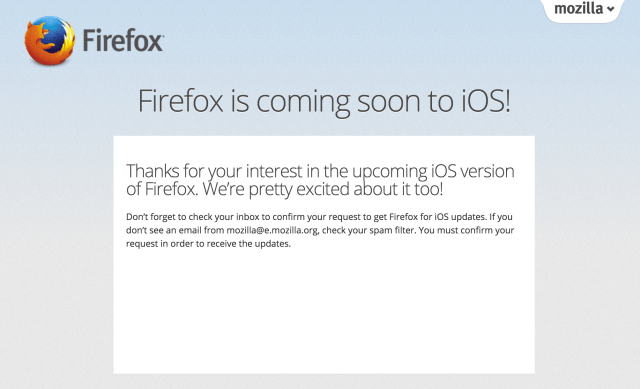Expand the chevron arrow next to mozilla
This screenshot has width=640, height=389.
[x=611, y=9]
